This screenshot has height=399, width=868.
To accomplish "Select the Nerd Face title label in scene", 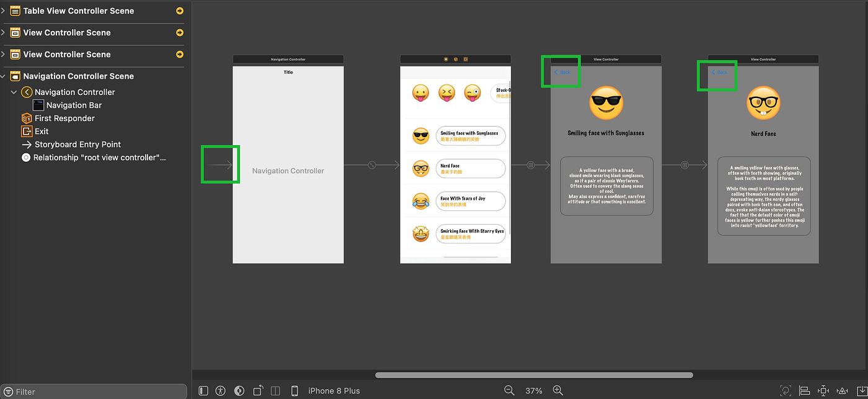I will [x=763, y=134].
